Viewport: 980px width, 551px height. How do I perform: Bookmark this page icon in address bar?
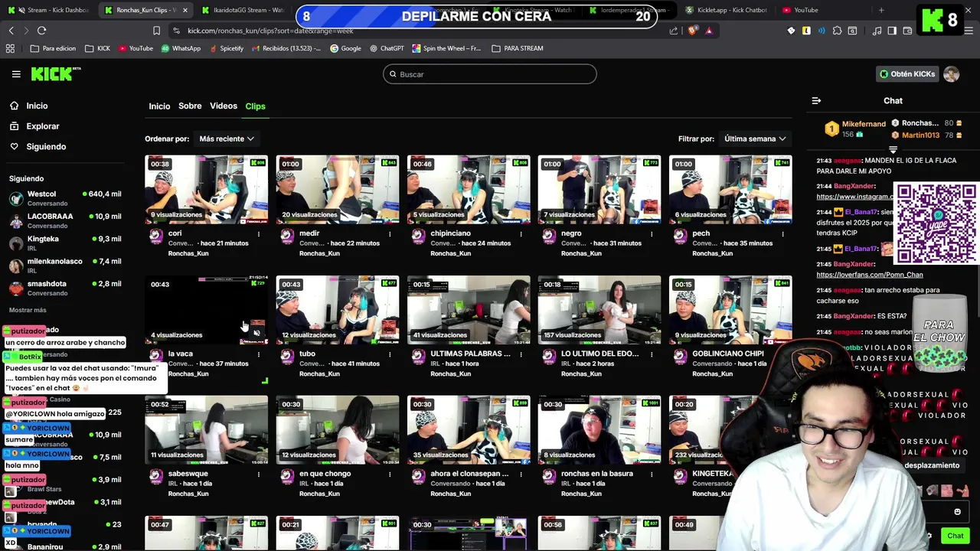tap(156, 31)
